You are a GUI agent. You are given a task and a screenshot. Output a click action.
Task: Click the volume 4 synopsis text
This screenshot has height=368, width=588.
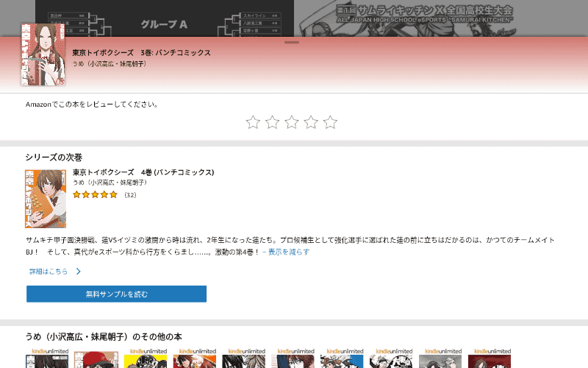(x=290, y=246)
